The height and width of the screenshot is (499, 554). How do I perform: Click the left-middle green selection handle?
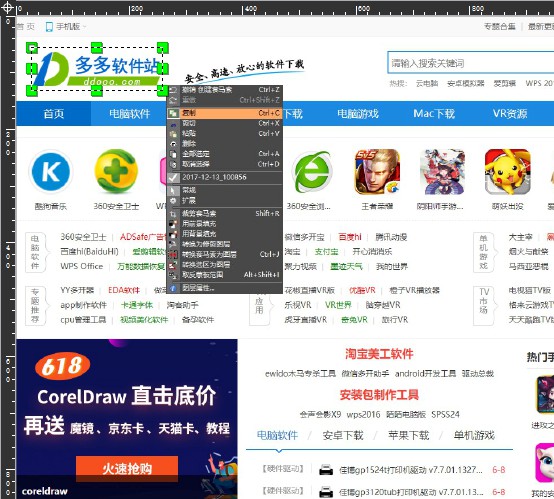click(x=32, y=69)
